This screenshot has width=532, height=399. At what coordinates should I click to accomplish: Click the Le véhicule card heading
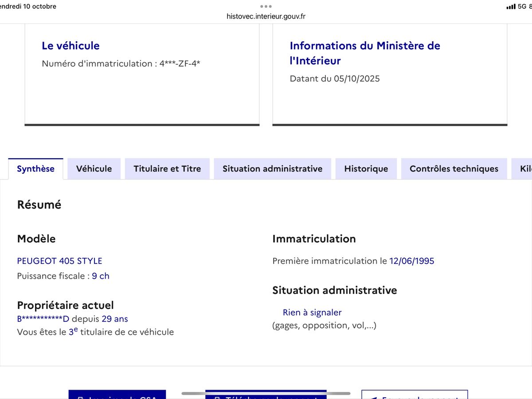(x=70, y=46)
